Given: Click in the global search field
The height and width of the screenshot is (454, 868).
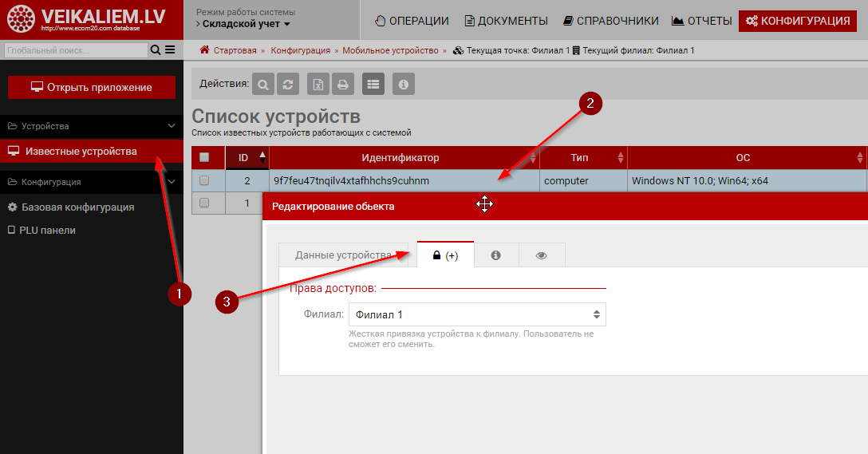Looking at the screenshot, I should pos(75,50).
